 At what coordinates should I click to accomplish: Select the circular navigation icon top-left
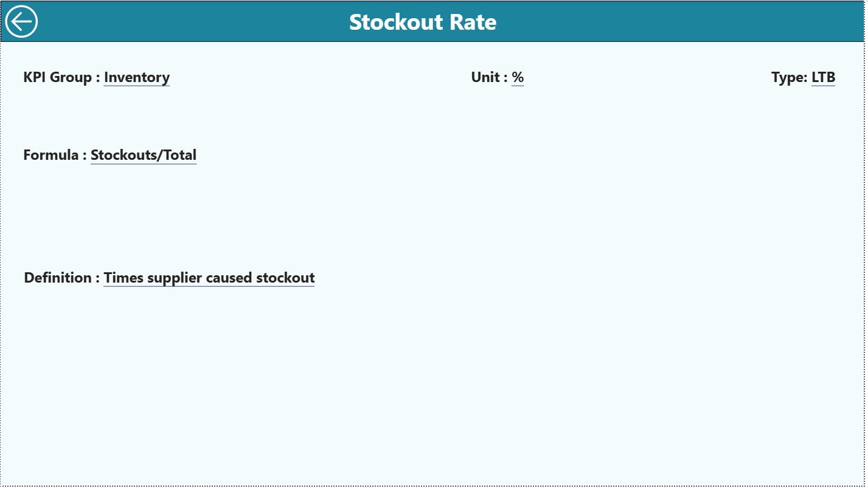click(20, 21)
